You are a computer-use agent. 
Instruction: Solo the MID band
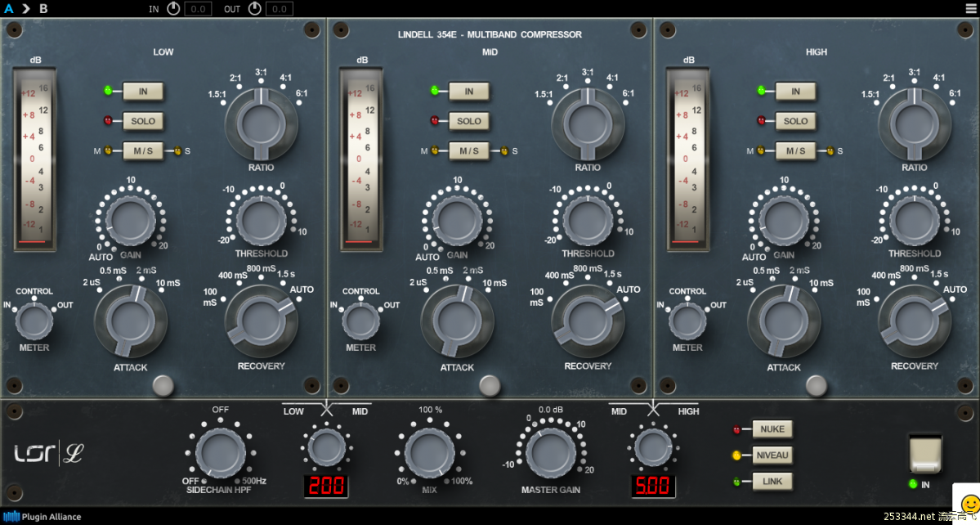coord(469,121)
